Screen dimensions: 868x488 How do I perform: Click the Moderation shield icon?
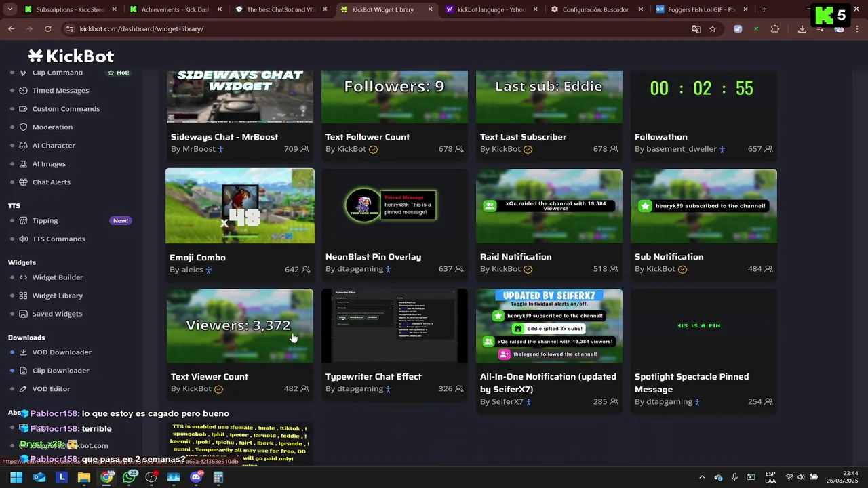(x=23, y=127)
